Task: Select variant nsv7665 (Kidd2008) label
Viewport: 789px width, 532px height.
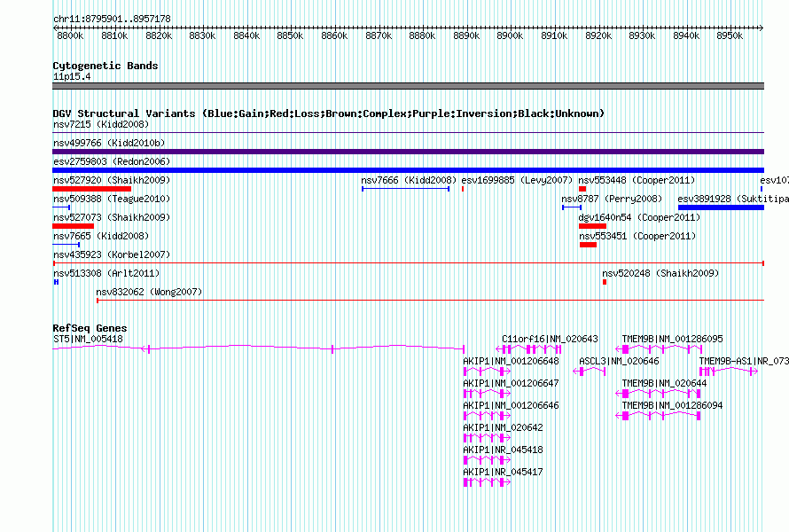Action: pyautogui.click(x=101, y=236)
